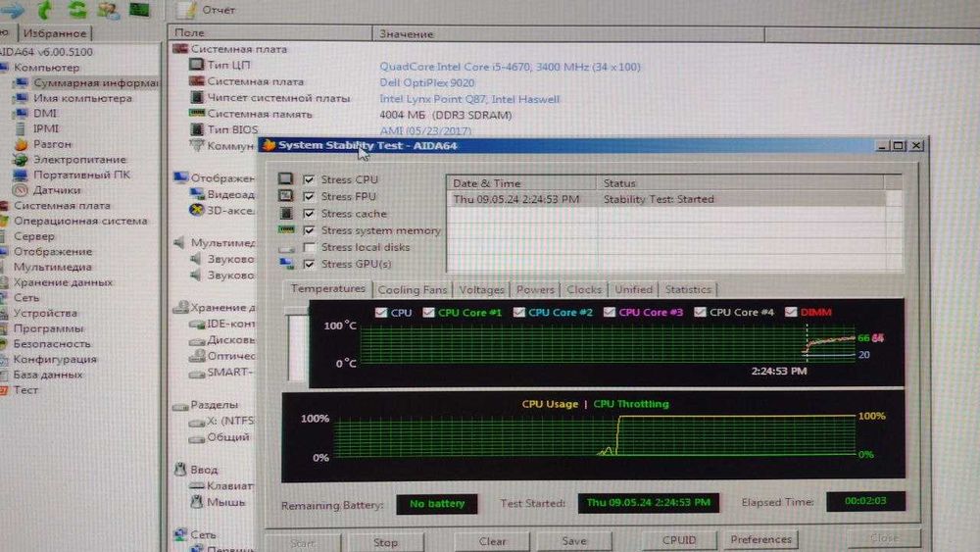Switch to the Powers tab

click(535, 289)
